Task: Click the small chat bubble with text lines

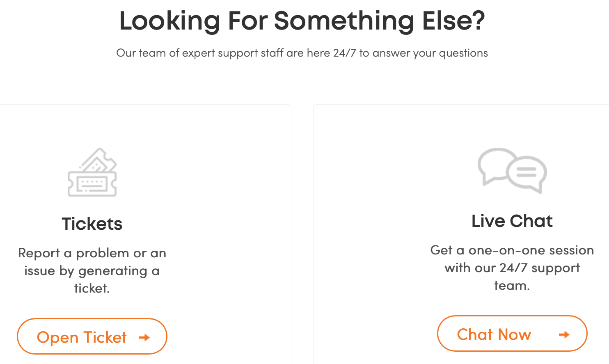Action: click(527, 174)
